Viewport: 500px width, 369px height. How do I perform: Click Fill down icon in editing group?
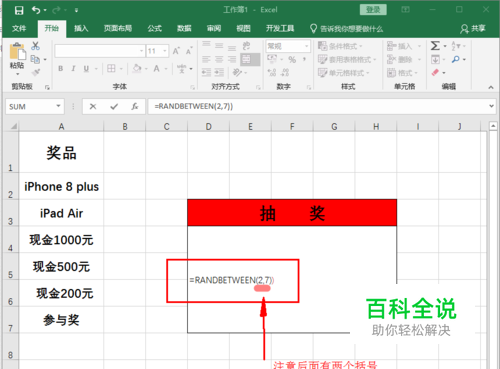435,60
